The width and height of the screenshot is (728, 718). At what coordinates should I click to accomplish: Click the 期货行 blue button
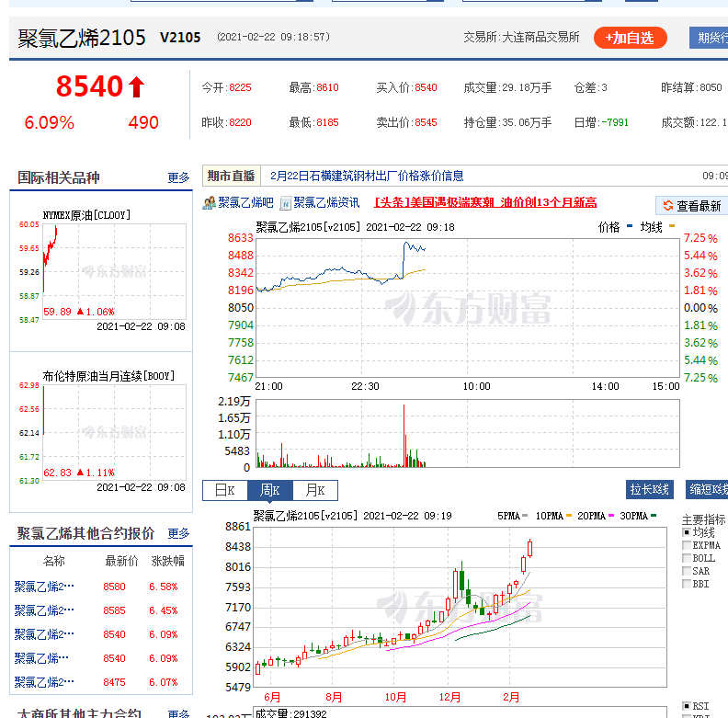click(x=709, y=38)
